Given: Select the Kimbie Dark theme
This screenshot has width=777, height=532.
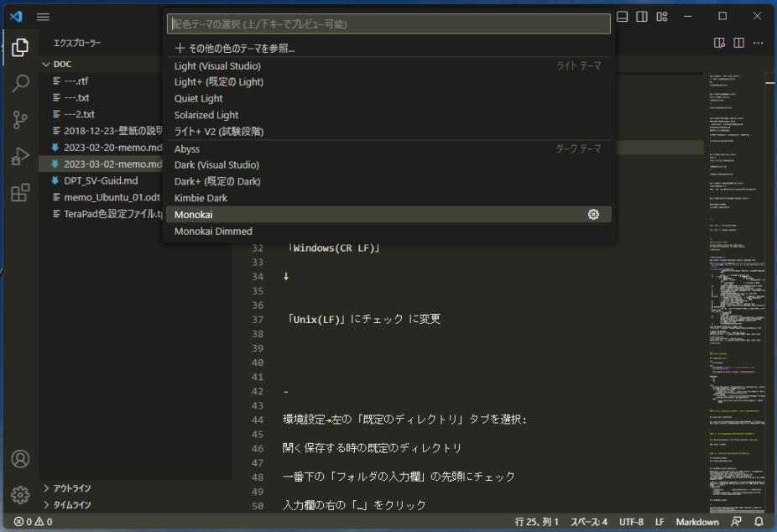Looking at the screenshot, I should [x=388, y=198].
